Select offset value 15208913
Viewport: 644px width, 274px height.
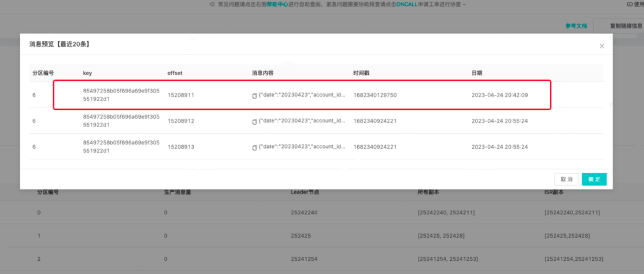coord(181,147)
